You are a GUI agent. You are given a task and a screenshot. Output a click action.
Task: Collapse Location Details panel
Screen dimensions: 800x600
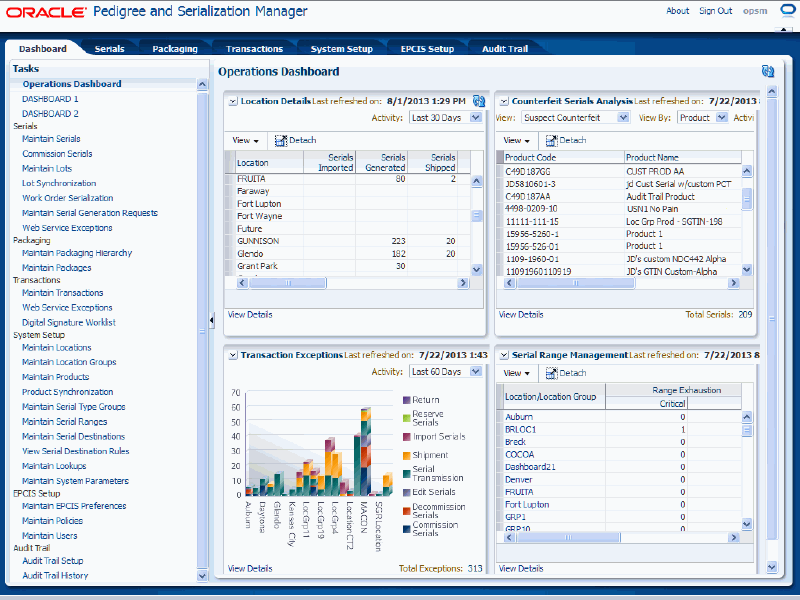[233, 102]
